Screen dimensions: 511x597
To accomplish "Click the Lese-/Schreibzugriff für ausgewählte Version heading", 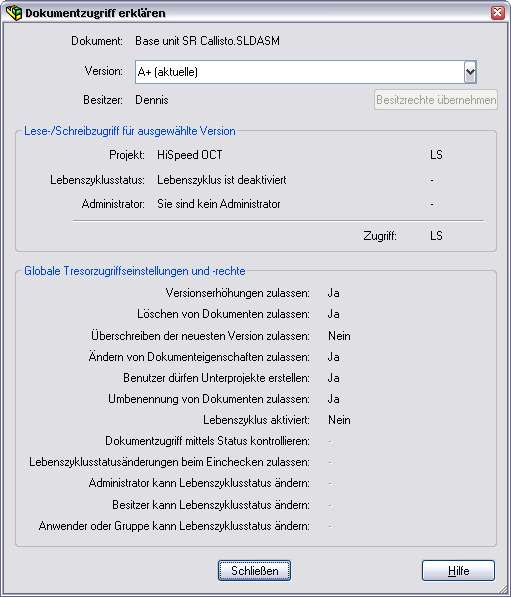I will [x=130, y=131].
